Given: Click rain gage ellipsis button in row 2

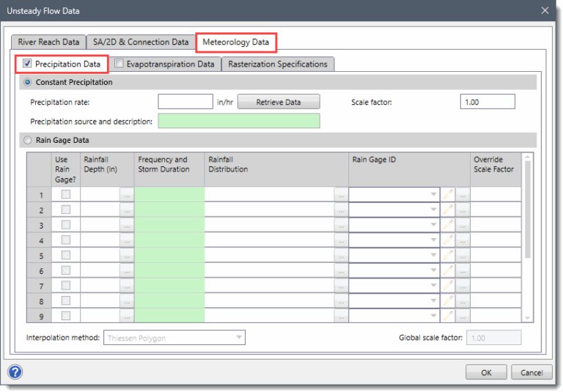Looking at the screenshot, I should click(463, 210).
